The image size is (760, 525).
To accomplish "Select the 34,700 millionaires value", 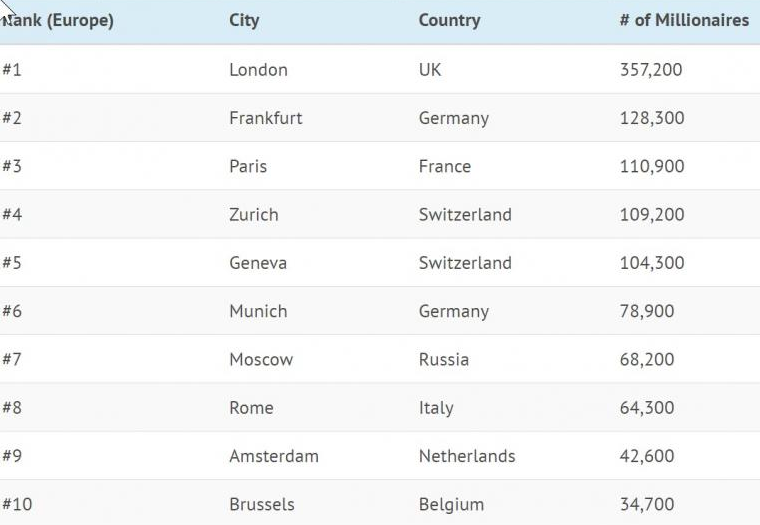I will [647, 505].
